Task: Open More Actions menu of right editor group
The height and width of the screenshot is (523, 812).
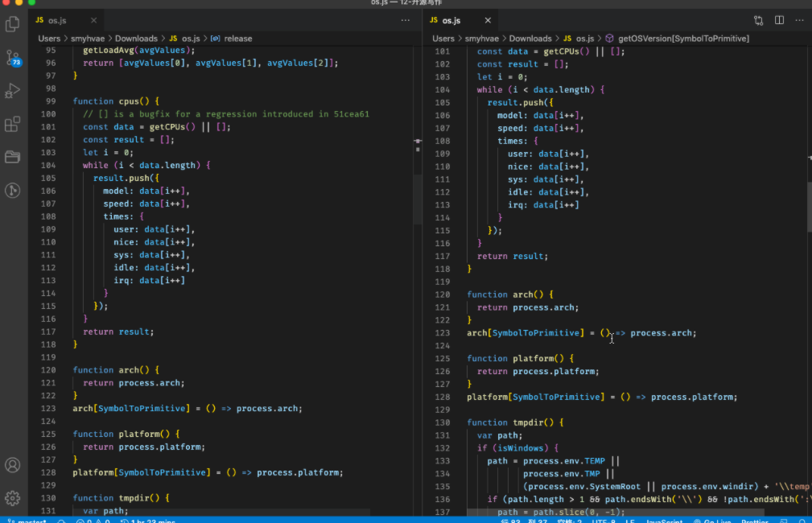Action: coord(800,20)
